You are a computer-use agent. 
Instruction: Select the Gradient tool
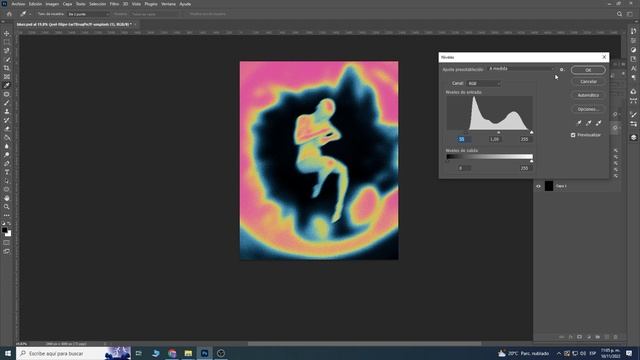point(7,137)
